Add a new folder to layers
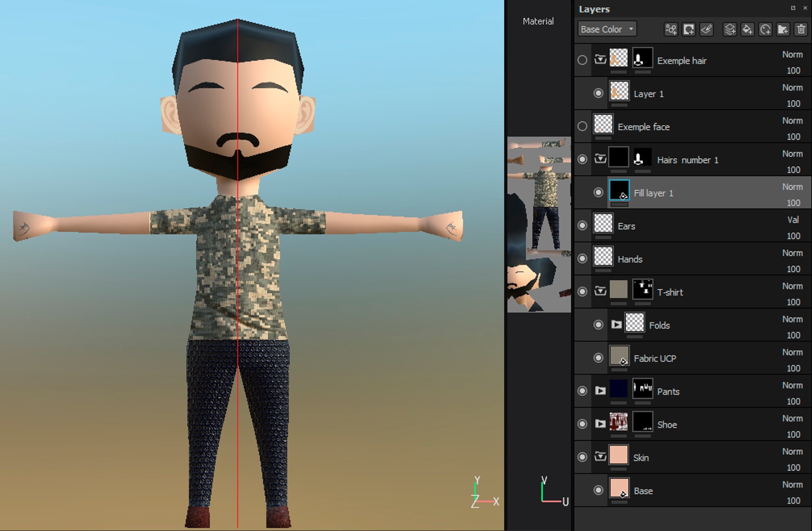 (x=783, y=29)
